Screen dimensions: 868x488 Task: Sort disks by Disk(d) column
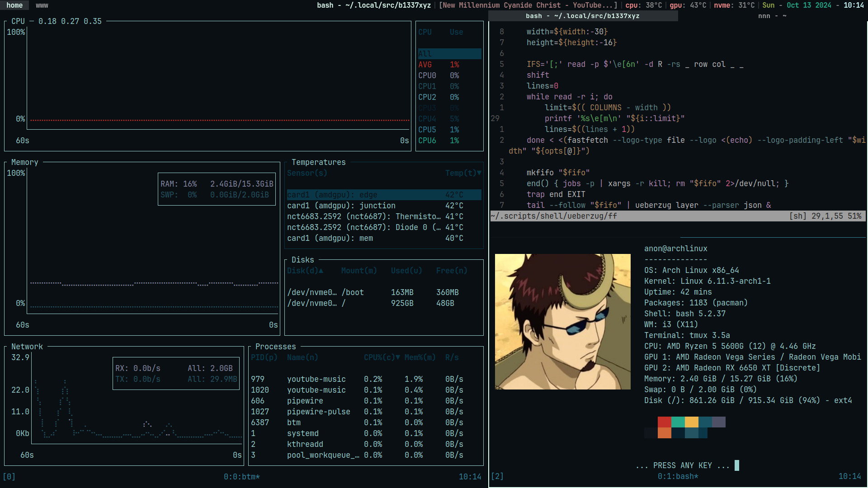pos(305,271)
